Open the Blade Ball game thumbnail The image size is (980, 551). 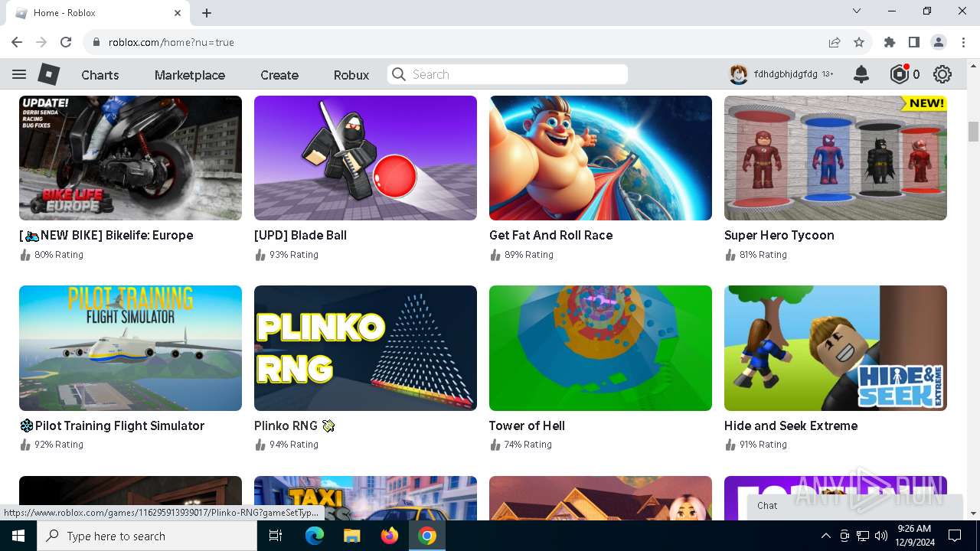365,158
